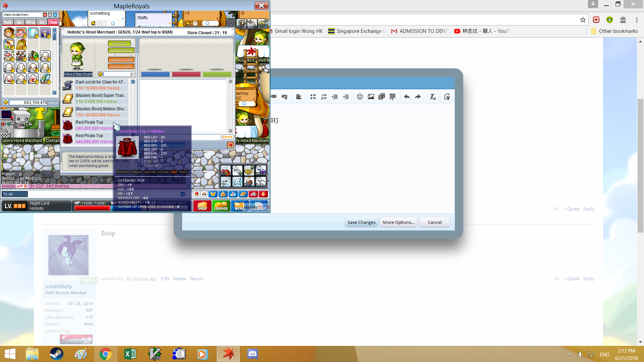Screen dimensions: 644x362
Task: Click the Save Changes button
Action: tap(361, 222)
